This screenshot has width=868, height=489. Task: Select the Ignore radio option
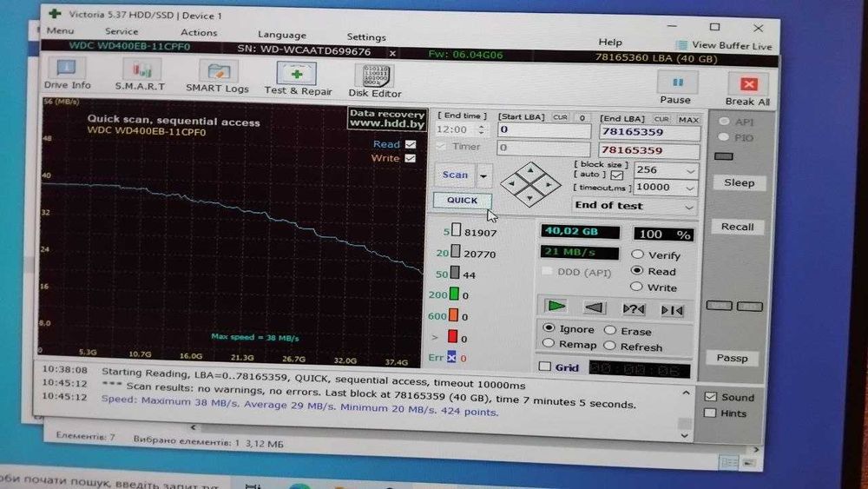(549, 327)
